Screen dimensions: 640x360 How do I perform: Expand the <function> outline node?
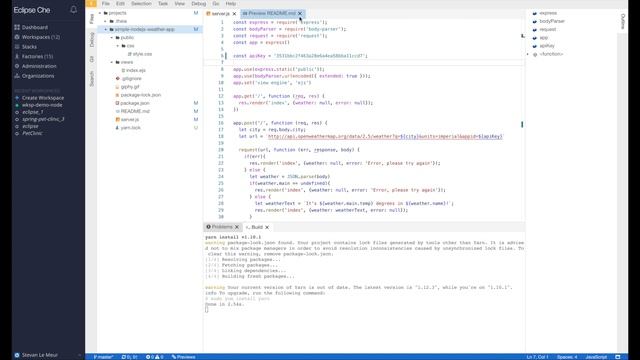[x=528, y=54]
